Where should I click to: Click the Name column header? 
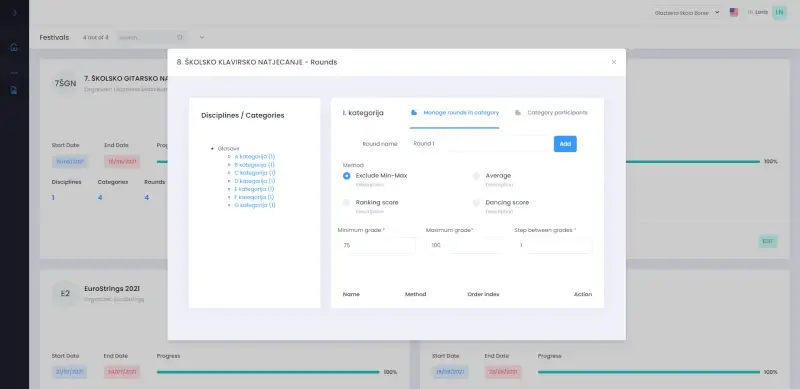351,295
